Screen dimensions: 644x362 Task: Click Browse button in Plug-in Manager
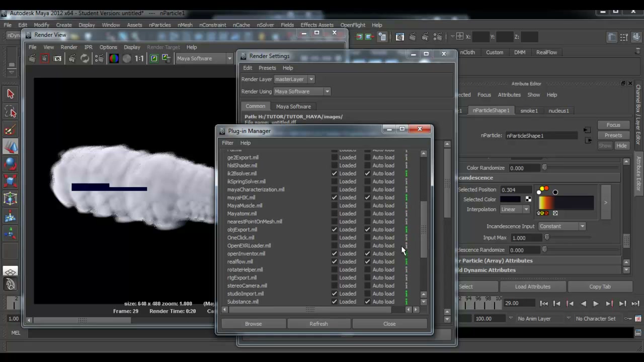(x=254, y=324)
